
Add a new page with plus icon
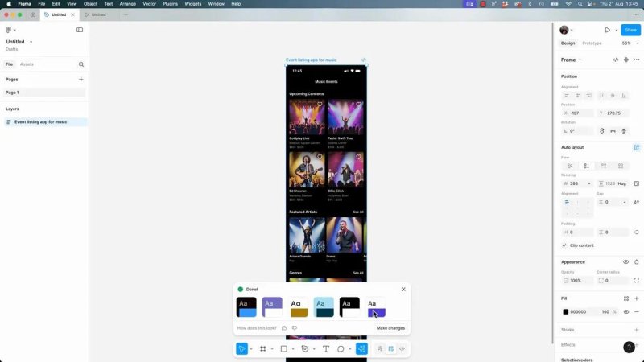tap(81, 79)
